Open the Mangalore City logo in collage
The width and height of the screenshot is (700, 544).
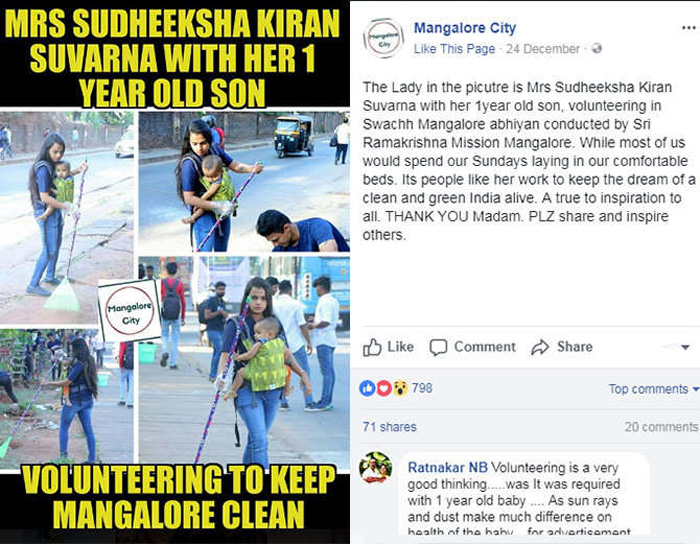pos(129,311)
